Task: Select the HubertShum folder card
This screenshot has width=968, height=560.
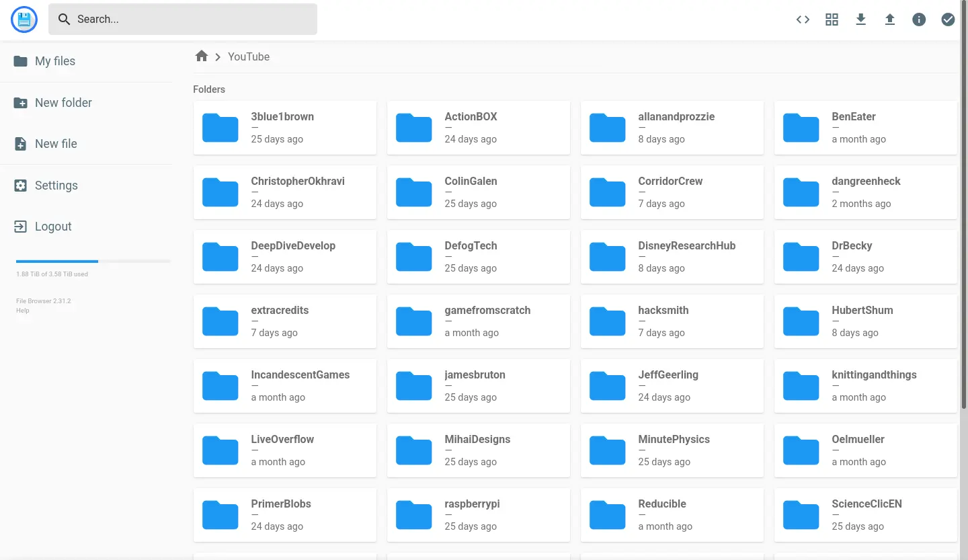Action: click(x=866, y=321)
